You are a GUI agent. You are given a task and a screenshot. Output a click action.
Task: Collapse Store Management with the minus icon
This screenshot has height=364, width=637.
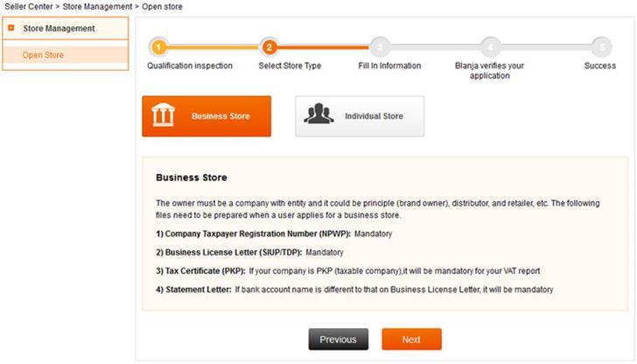point(11,28)
